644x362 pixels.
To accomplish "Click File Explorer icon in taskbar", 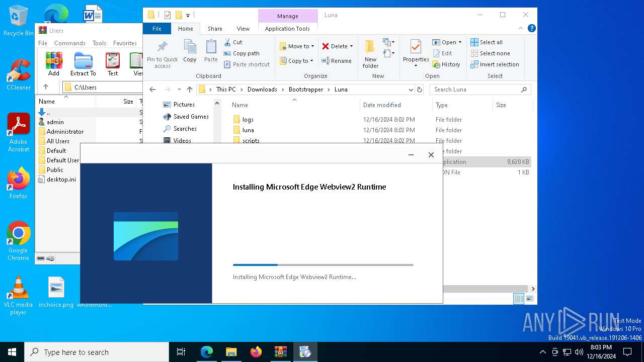I will tap(231, 352).
